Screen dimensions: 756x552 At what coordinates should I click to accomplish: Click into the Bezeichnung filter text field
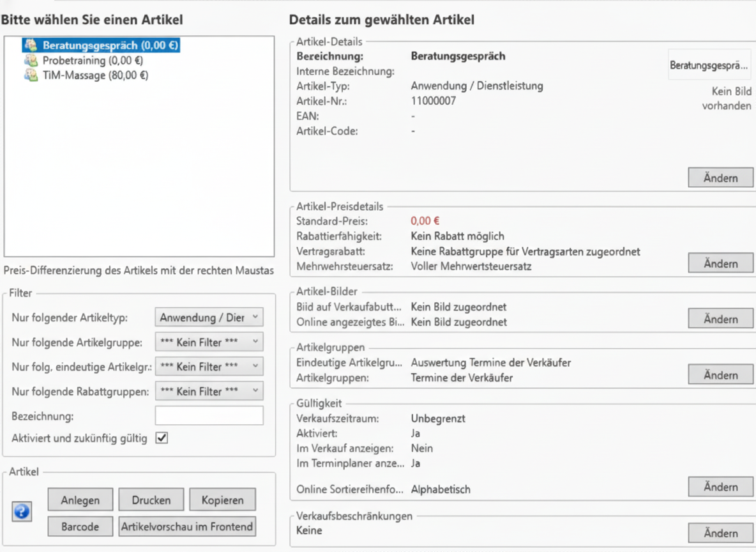(x=209, y=416)
